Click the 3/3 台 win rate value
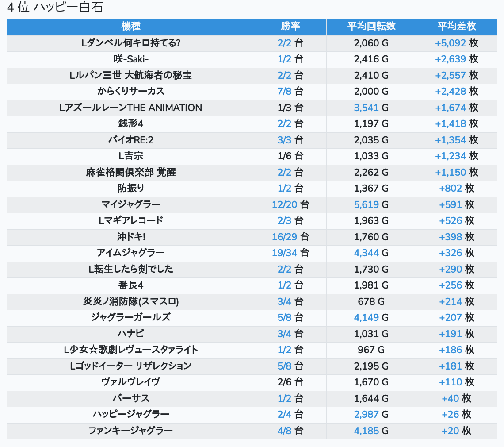The height and width of the screenshot is (447, 504). (x=290, y=140)
